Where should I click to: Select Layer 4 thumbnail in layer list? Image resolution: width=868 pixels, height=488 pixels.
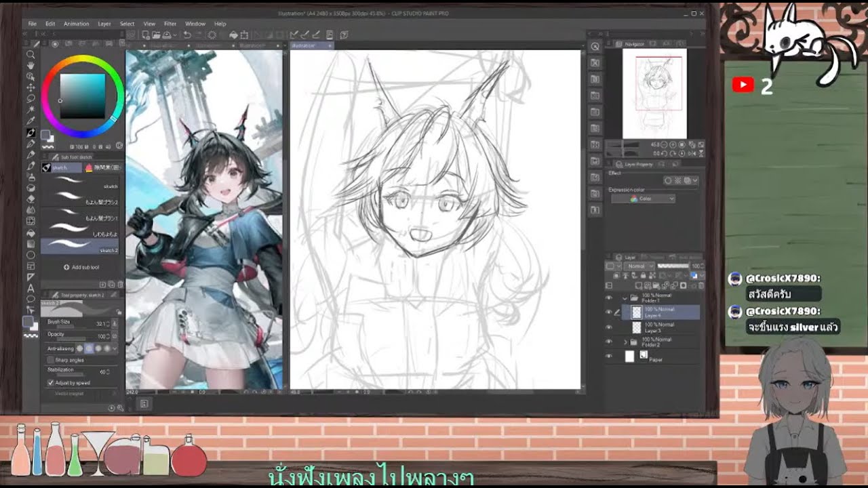[636, 312]
